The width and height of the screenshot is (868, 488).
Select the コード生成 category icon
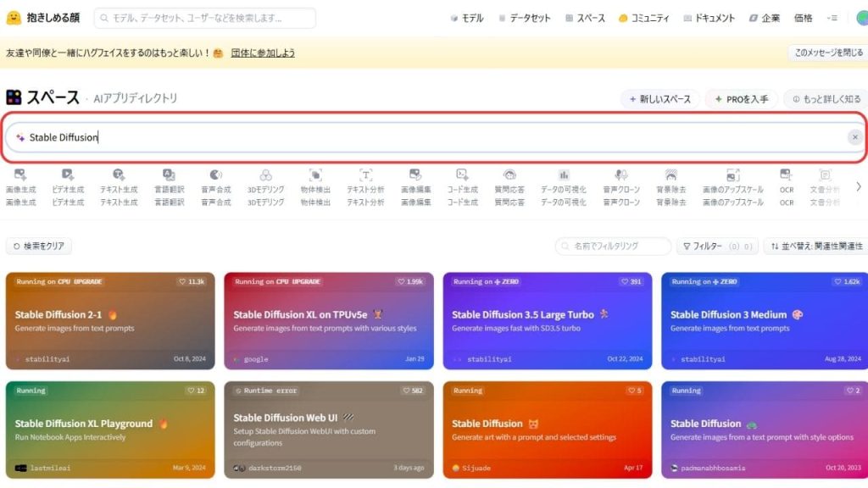[462, 175]
